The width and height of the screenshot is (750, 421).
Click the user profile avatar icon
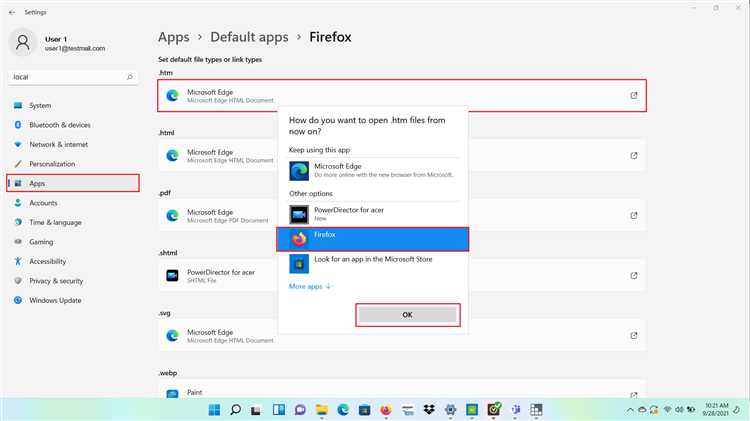point(22,43)
